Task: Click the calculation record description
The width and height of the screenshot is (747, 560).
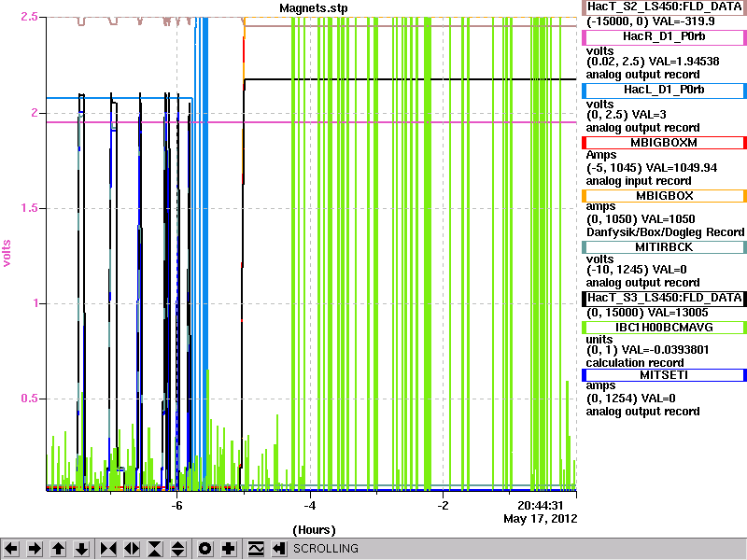Action: tap(635, 363)
